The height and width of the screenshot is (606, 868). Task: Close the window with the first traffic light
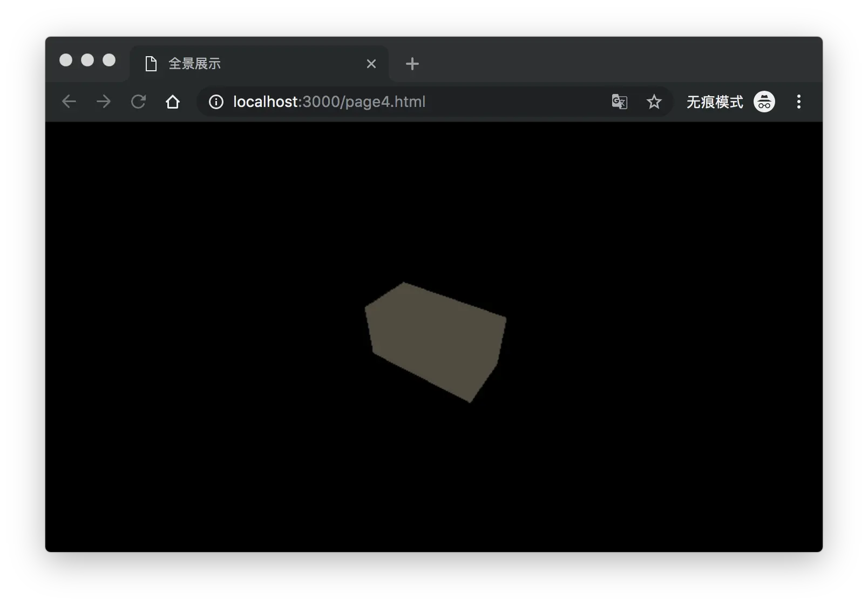coord(66,60)
